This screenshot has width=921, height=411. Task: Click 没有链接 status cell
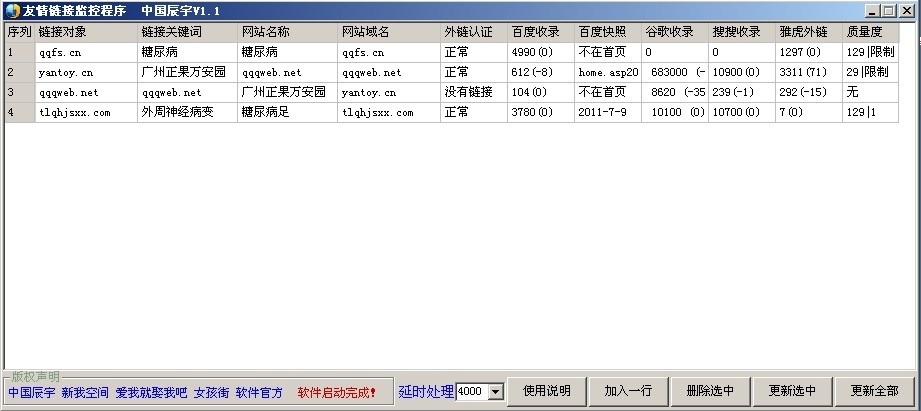473,92
